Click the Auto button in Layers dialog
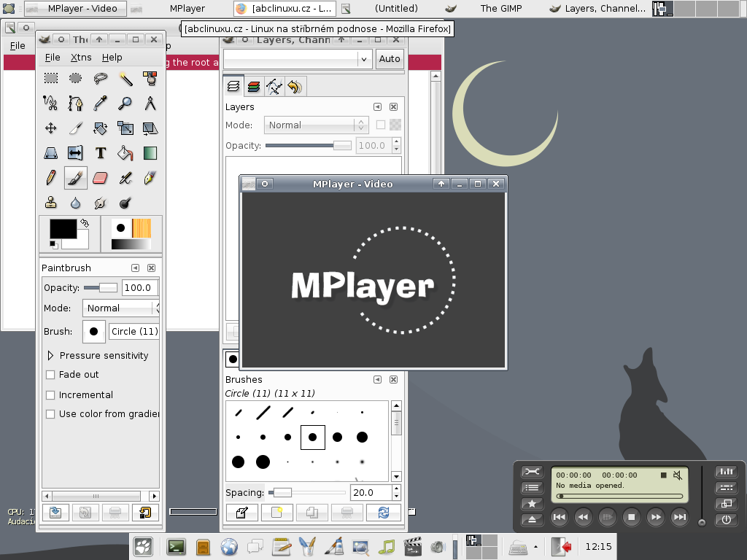Viewport: 747px width, 560px height. point(390,59)
